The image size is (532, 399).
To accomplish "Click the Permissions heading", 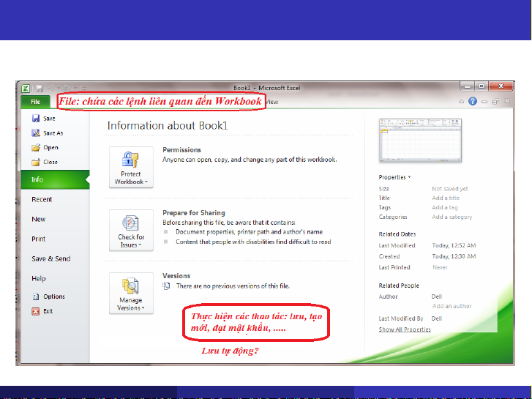I will tap(182, 150).
